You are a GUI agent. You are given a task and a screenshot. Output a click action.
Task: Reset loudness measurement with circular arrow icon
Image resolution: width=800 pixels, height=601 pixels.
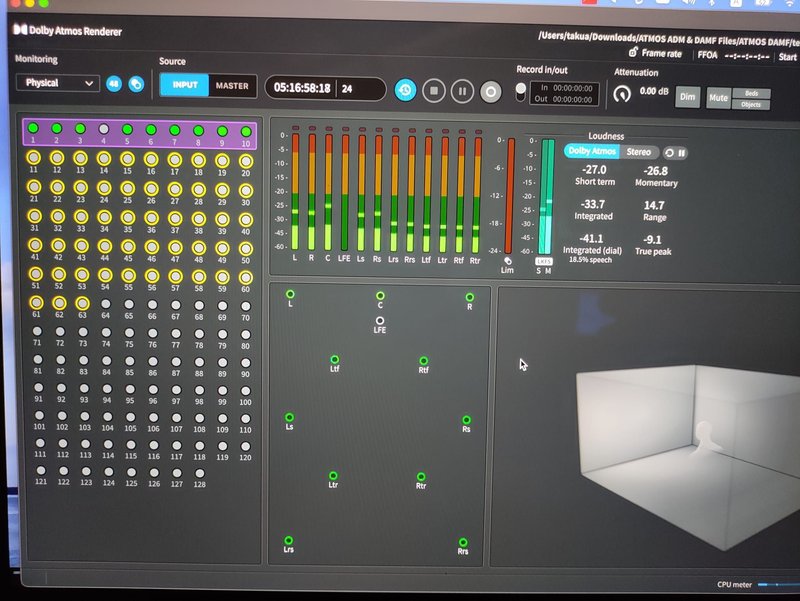(669, 152)
